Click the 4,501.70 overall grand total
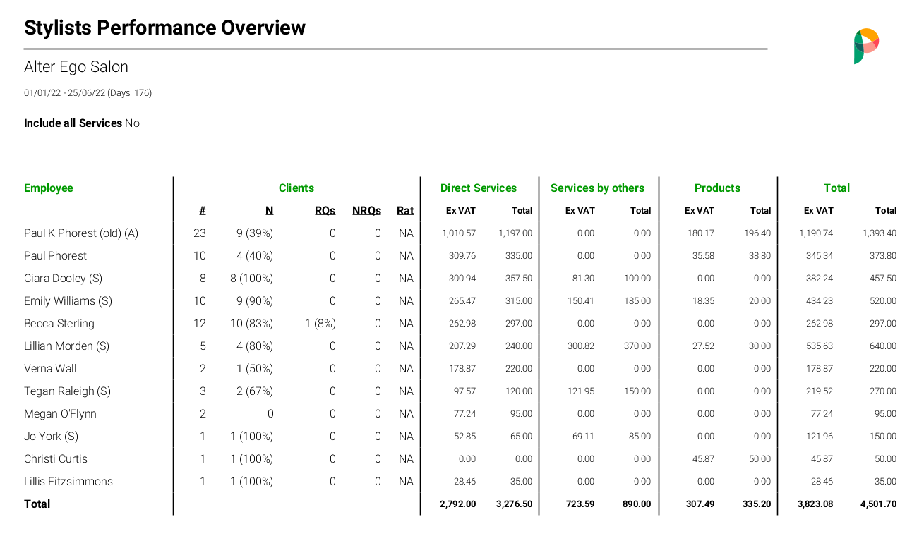This screenshot has height=560, width=924. [879, 504]
